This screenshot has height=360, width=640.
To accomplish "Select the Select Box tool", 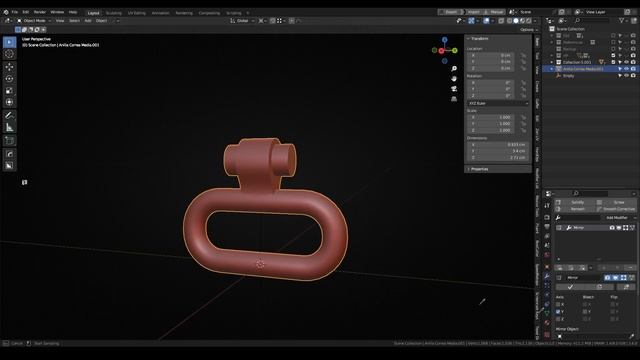I will (9, 42).
